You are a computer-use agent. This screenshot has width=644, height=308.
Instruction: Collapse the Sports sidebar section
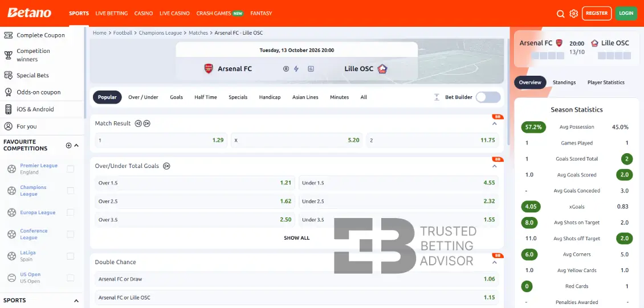(76, 301)
